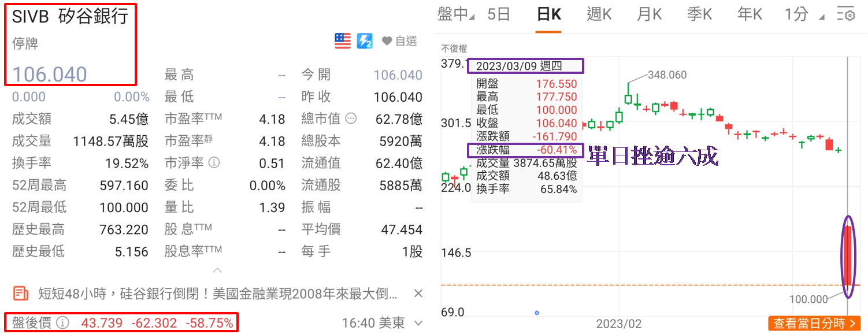Expand the 16:40 美東 time dropdown

click(x=417, y=322)
